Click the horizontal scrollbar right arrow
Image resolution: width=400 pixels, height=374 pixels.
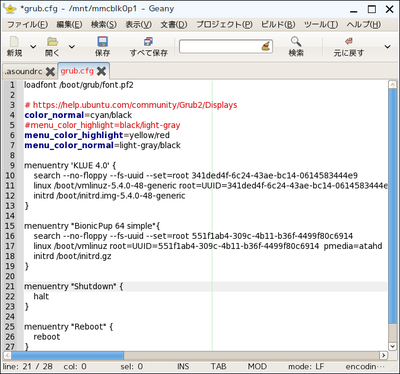383,355
